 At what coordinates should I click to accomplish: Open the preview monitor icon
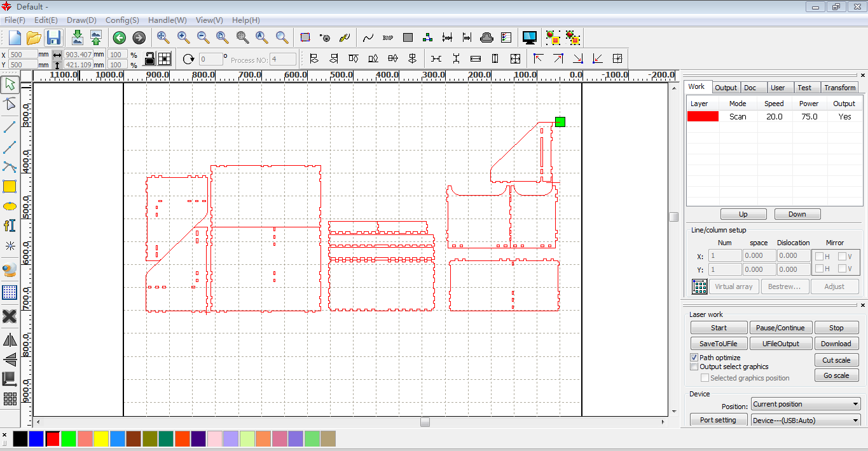pos(529,37)
